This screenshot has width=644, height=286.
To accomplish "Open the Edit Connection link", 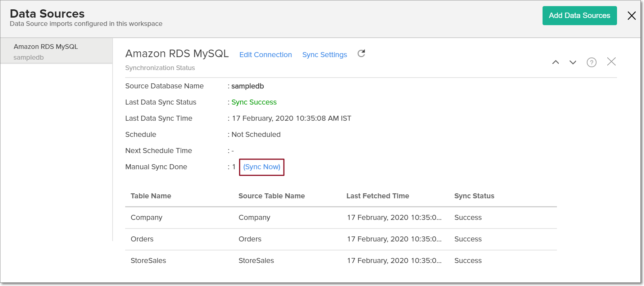I will click(266, 55).
